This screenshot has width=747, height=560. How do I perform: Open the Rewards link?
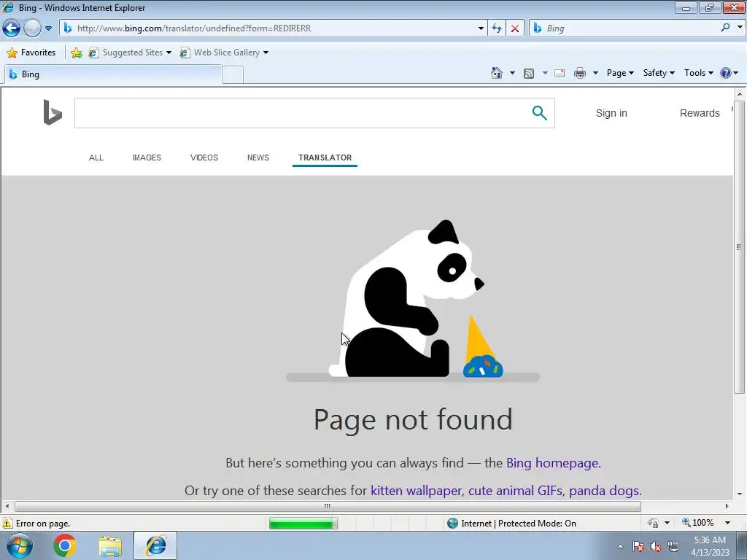[700, 113]
